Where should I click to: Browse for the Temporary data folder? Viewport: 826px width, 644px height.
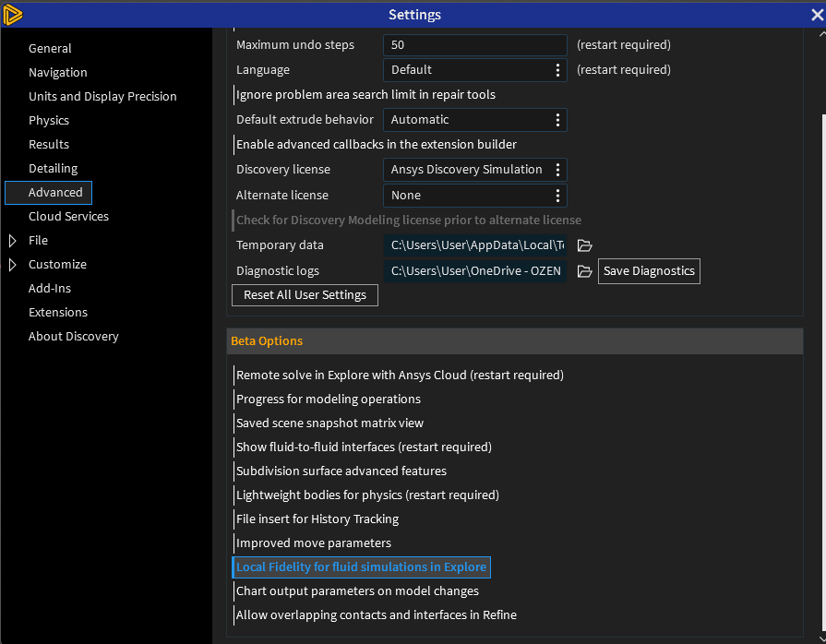coord(584,245)
